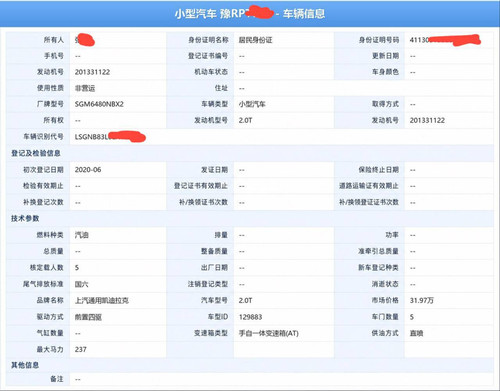
Task: Select the 车型ID label
Action: coord(218,317)
